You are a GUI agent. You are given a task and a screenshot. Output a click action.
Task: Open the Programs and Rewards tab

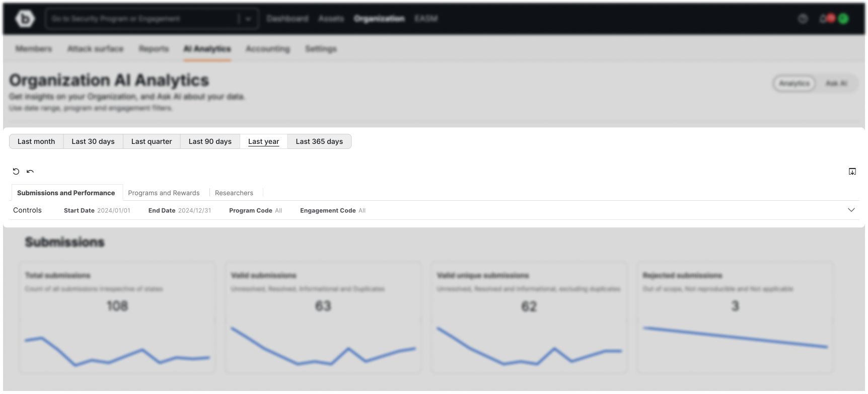tap(164, 193)
